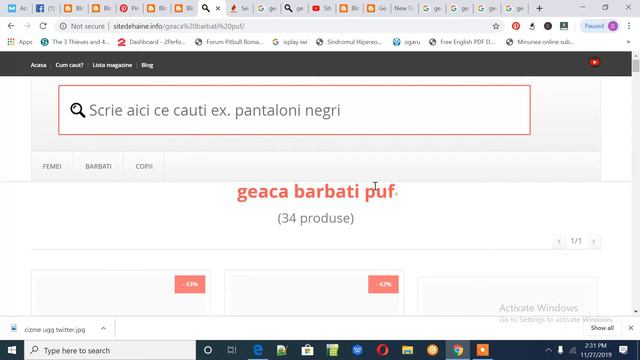Click the (34 produse) count text

316,218
